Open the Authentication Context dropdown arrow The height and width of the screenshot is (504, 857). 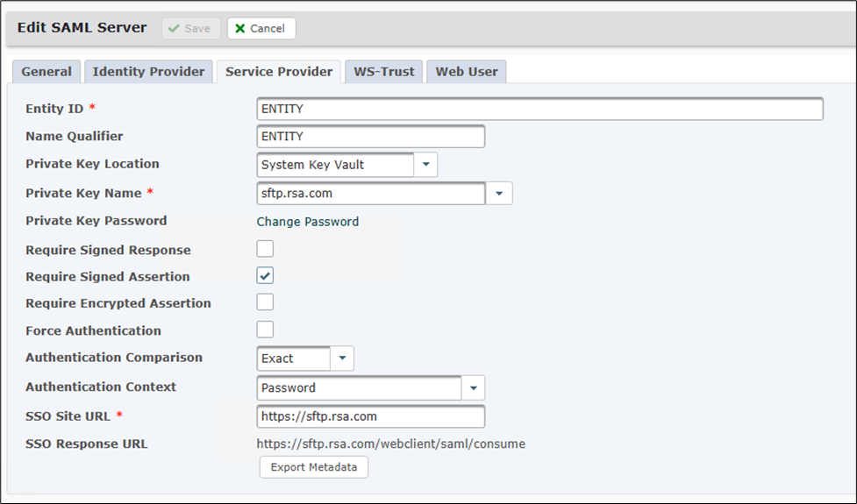[473, 387]
